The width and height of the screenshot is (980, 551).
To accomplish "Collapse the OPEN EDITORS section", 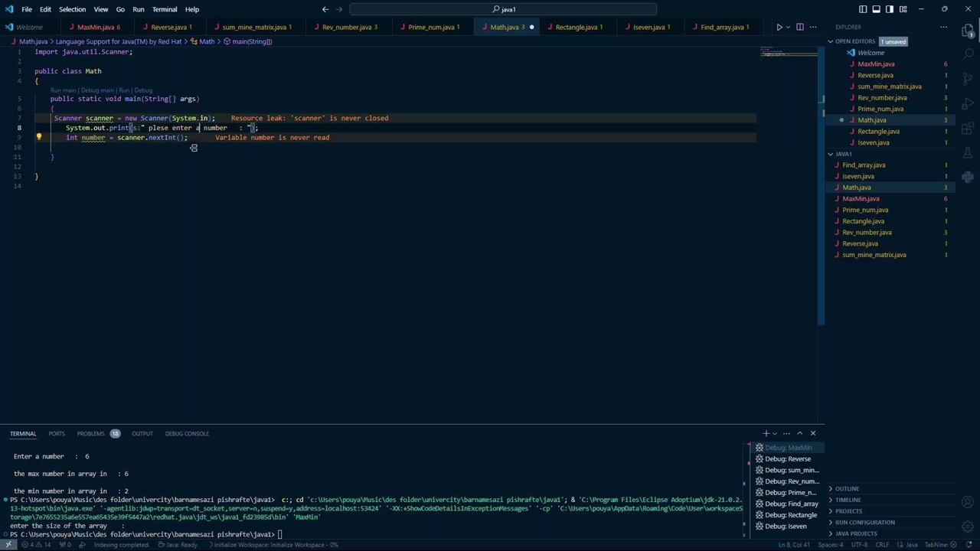I will click(x=854, y=41).
